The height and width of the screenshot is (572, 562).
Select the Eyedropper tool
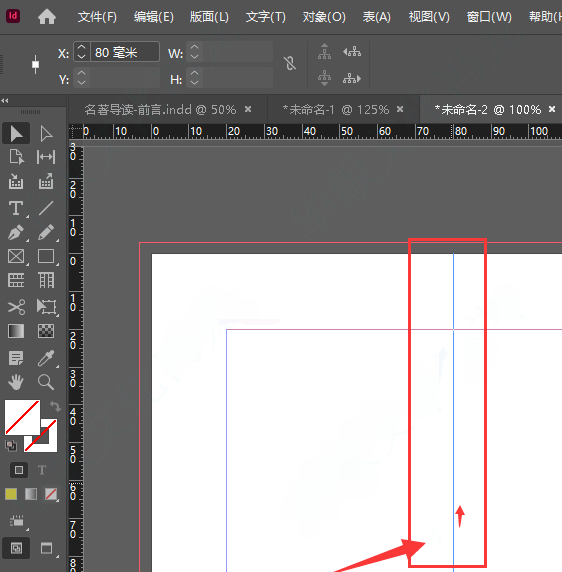point(46,358)
